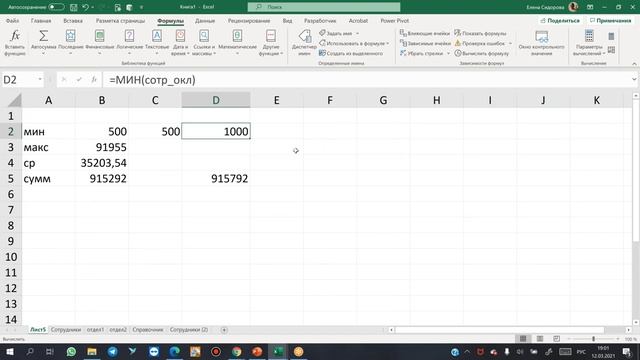
Task: Open the Name Box dropdown arrow
Action: 40,80
